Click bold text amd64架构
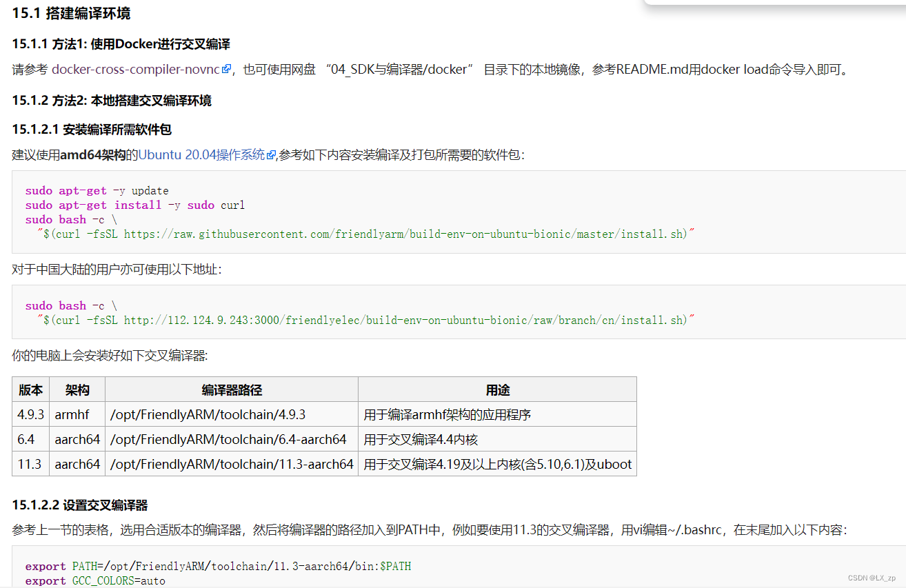The height and width of the screenshot is (588, 906). (93, 155)
